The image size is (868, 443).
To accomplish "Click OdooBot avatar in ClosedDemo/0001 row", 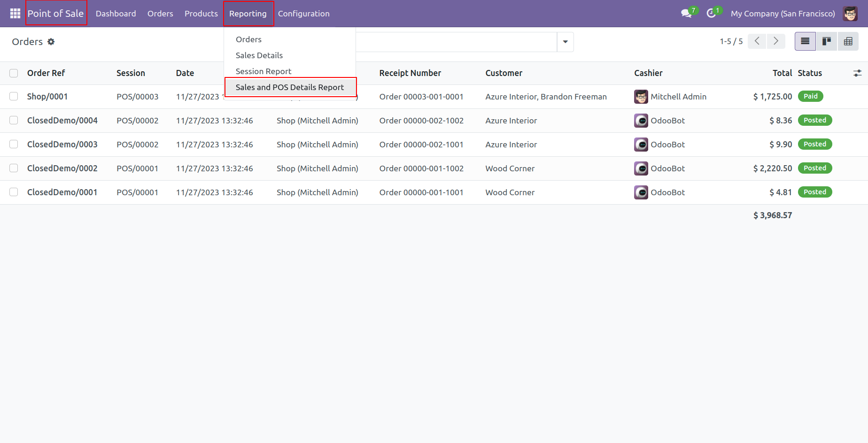I will coord(641,192).
